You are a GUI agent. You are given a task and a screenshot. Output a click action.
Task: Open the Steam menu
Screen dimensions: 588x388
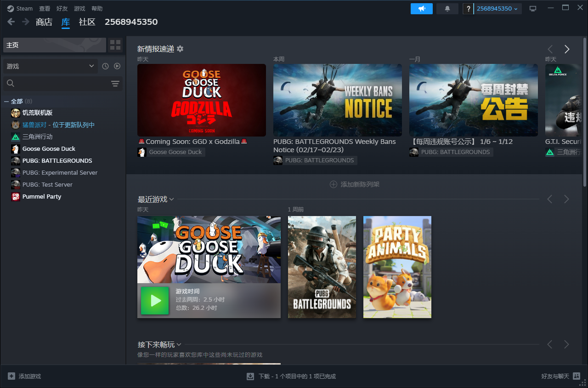click(x=25, y=9)
